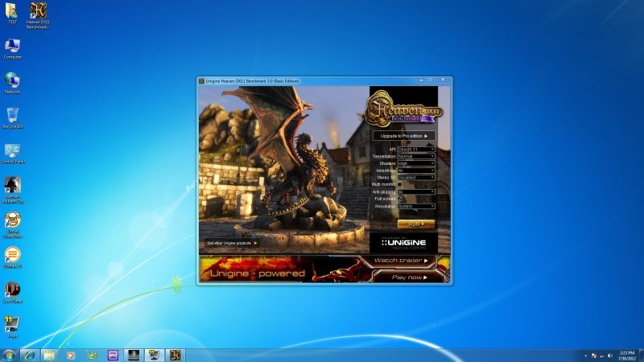Open Action Center flag in tray

point(594,356)
